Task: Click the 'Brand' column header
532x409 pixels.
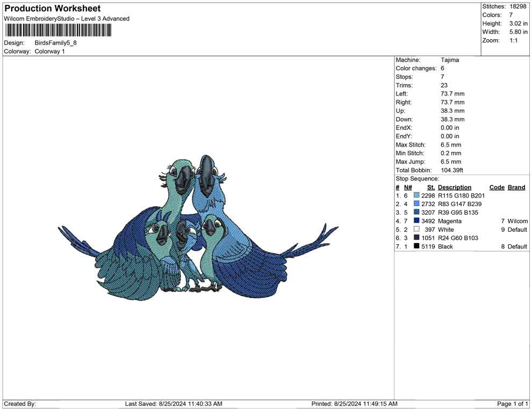Action: point(516,187)
